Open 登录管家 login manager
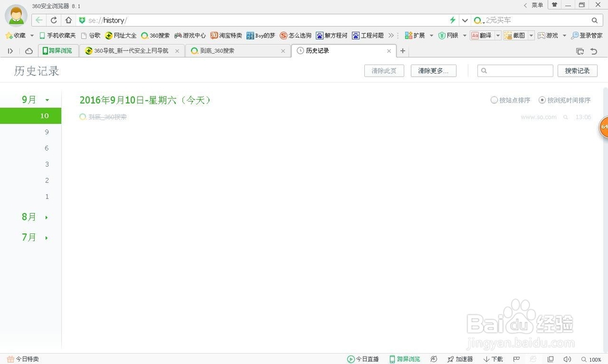Viewport: 608px width, 364px height. (x=587, y=35)
